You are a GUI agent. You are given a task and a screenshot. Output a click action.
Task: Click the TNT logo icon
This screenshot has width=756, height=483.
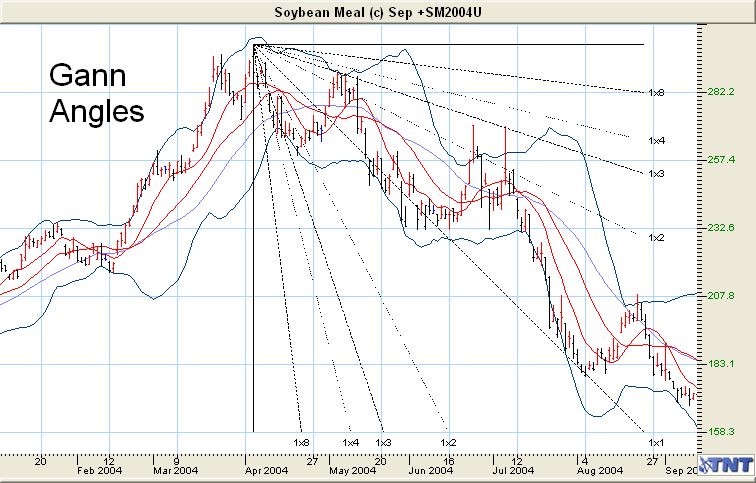click(x=728, y=467)
